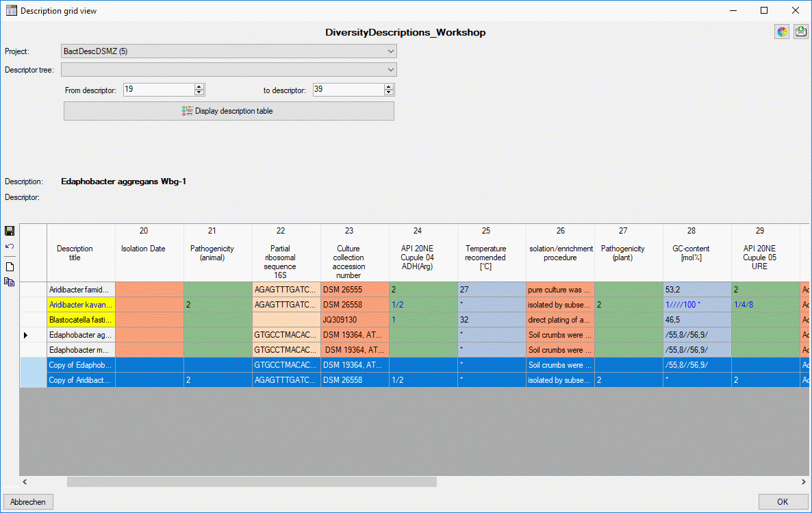
Task: Select column header 26 solation/enrichment procedure
Action: 560,253
